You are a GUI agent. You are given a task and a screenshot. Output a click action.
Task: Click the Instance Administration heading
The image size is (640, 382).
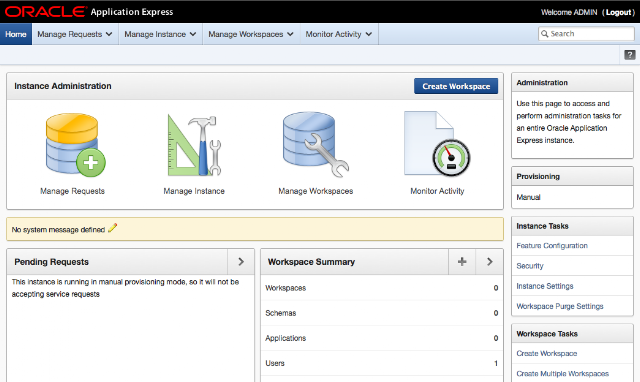pos(62,86)
